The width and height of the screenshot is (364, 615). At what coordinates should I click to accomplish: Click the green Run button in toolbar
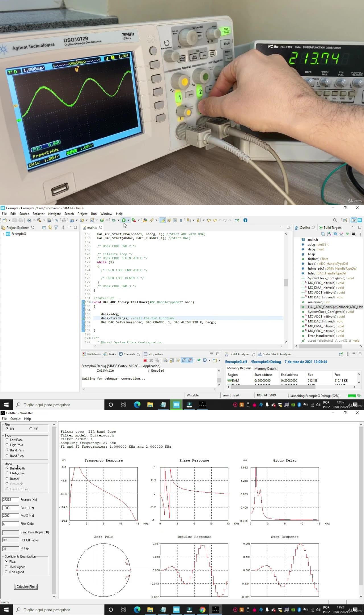(123, 220)
